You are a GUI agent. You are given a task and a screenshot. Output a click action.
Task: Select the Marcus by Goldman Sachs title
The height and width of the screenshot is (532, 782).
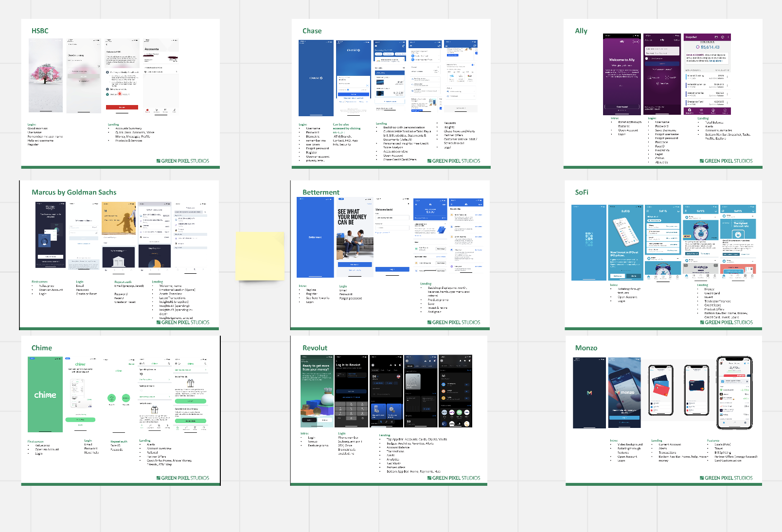tap(74, 192)
